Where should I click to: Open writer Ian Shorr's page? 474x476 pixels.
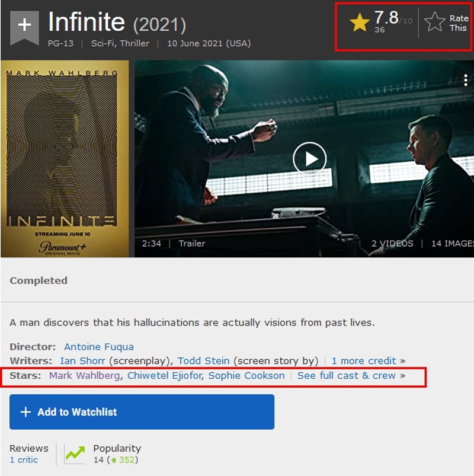point(82,360)
